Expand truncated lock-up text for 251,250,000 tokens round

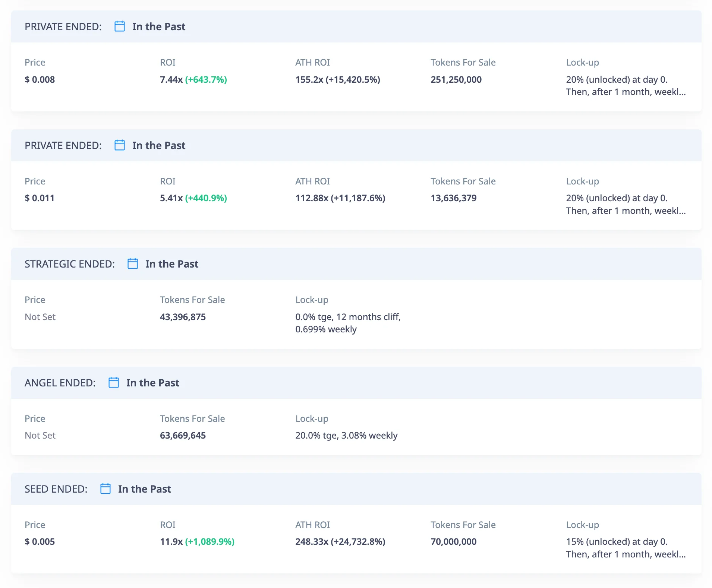click(626, 92)
